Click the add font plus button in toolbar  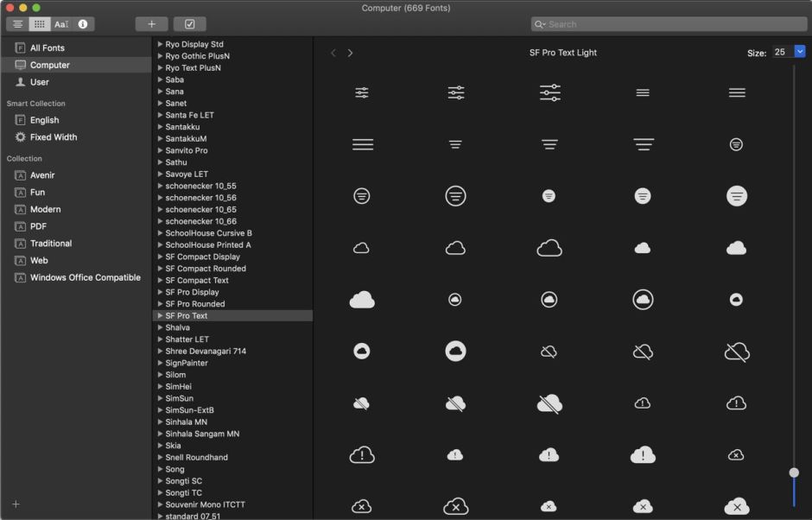click(151, 24)
